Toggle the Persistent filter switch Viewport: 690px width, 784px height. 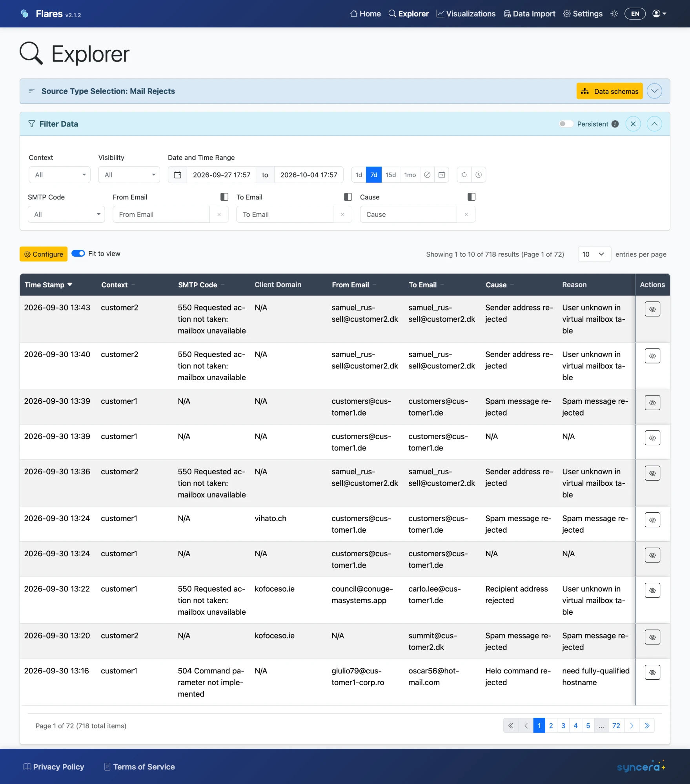point(566,124)
